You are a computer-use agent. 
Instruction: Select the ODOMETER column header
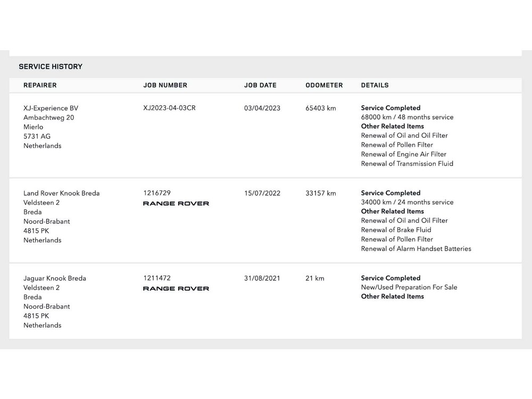[x=324, y=85]
